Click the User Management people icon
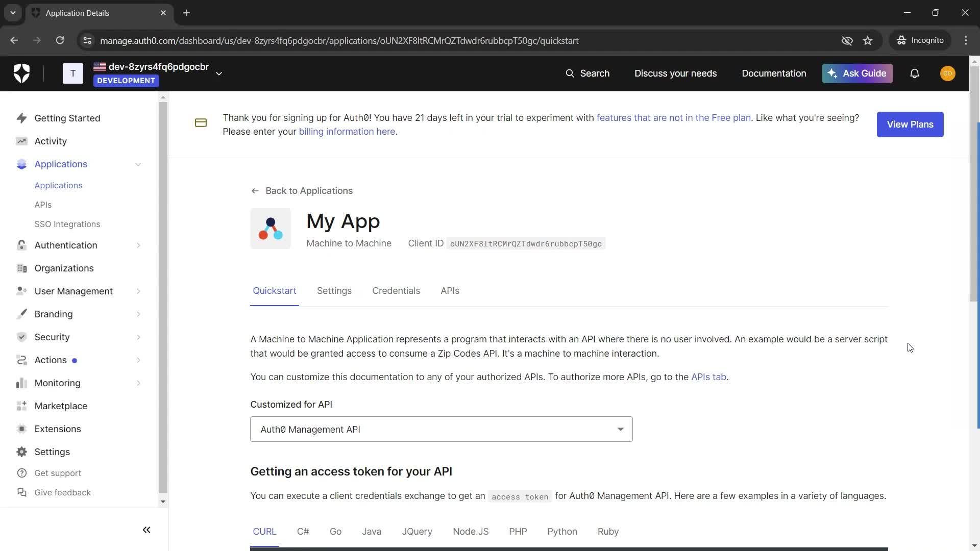Image resolution: width=980 pixels, height=551 pixels. point(21,291)
